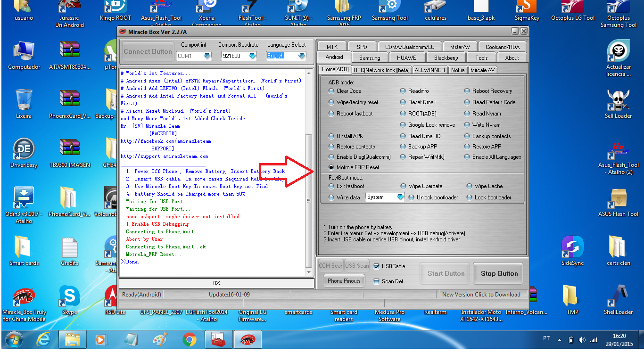This screenshot has height=362, width=644.
Task: Open the Odin3 v3.10.7 shortcut
Action: point(24,205)
